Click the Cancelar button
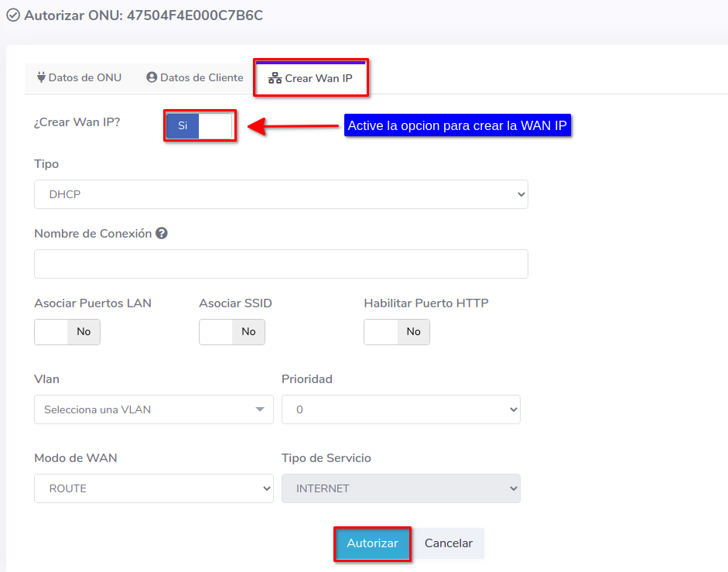This screenshot has width=728, height=572. click(x=448, y=543)
